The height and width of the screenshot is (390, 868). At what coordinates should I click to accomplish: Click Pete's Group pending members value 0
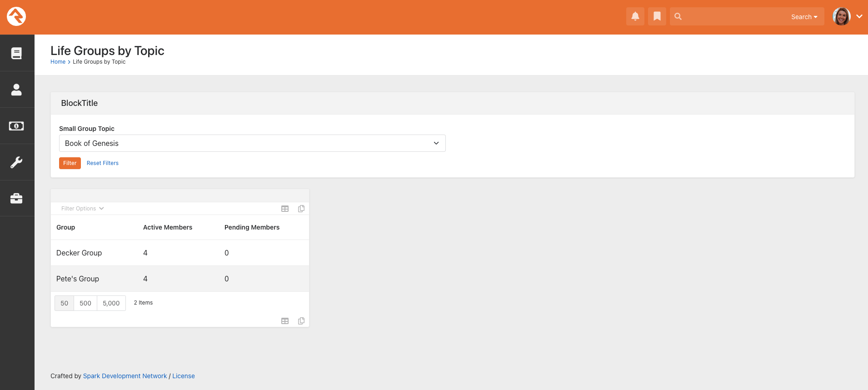tap(227, 279)
